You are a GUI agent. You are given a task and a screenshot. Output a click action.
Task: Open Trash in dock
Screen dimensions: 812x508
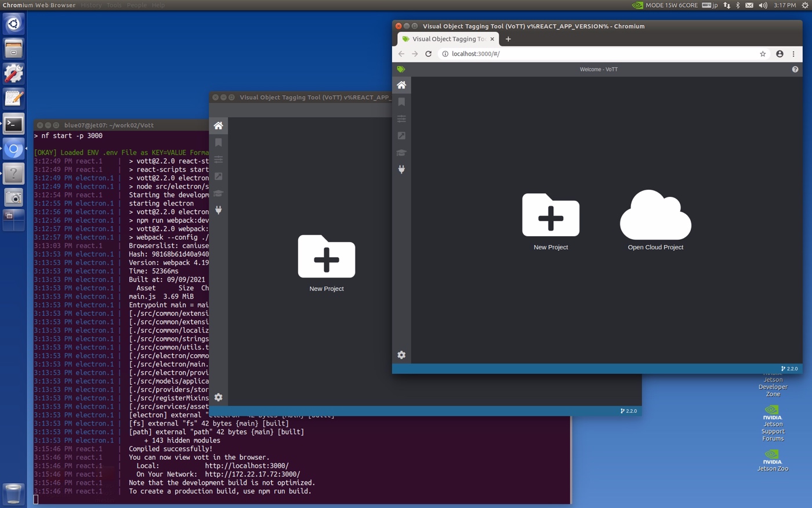click(13, 494)
